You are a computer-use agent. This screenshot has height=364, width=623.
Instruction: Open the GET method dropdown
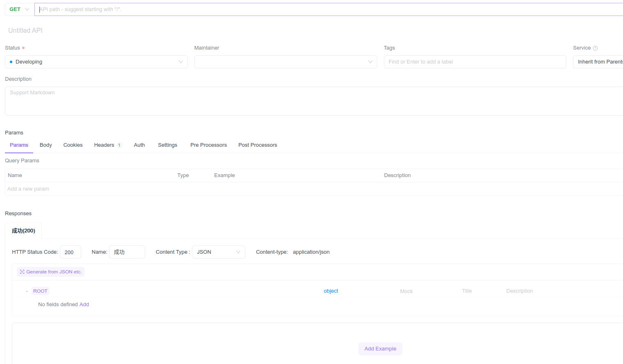pos(19,9)
